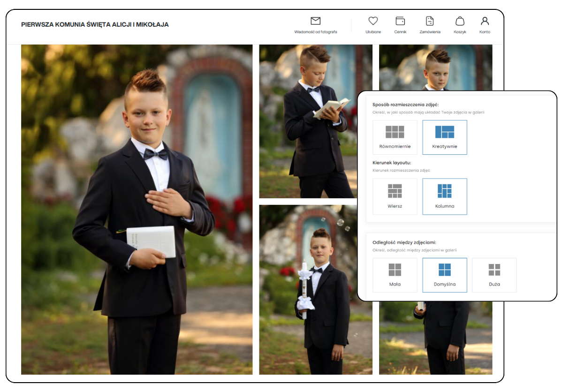Set photo spacing to Mała
The image size is (563, 392).
395,275
